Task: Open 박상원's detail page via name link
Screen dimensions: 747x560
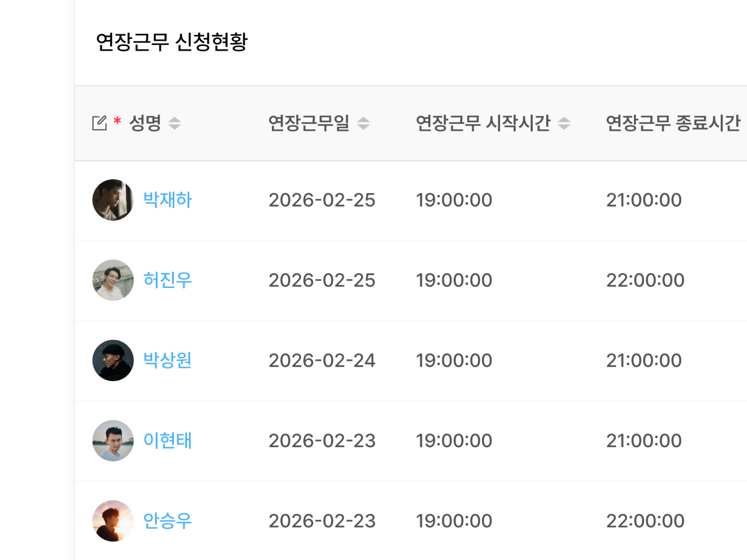Action: click(x=167, y=360)
